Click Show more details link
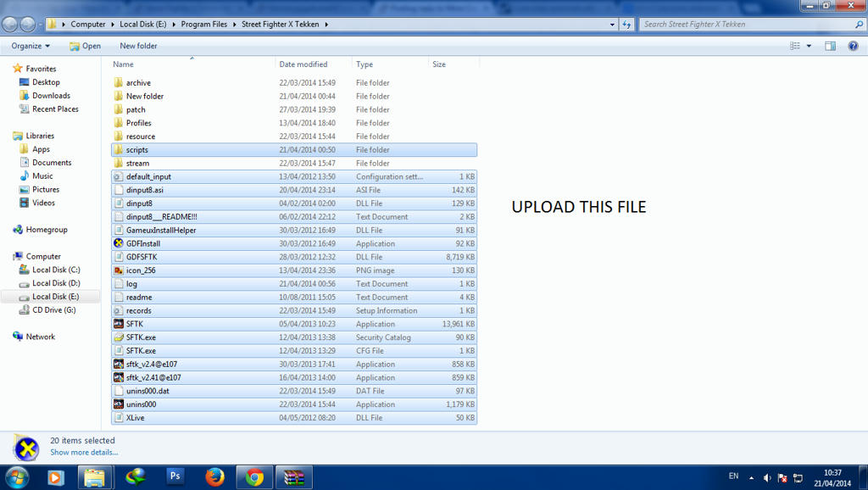Screen dimensions: 868x490 click(84, 453)
